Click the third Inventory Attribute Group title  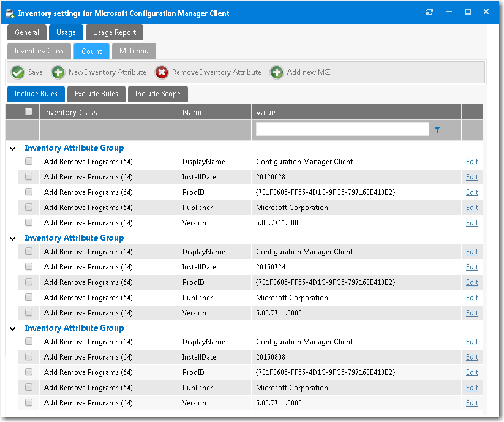[x=74, y=328]
